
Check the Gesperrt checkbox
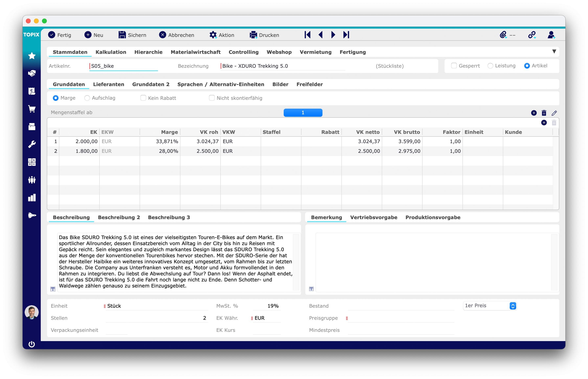(x=454, y=66)
